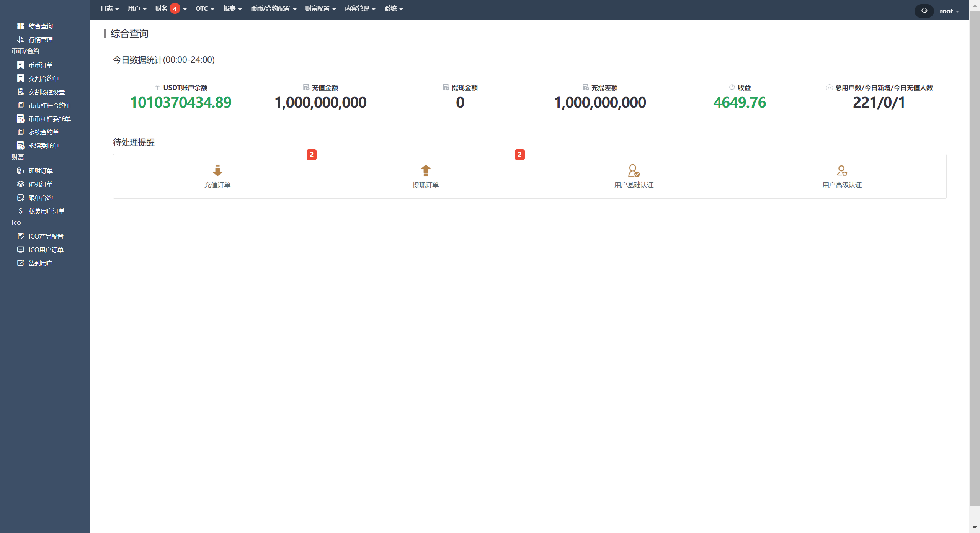Click the 私募用户订单 dollar icon
The height and width of the screenshot is (533, 980).
[x=21, y=211]
